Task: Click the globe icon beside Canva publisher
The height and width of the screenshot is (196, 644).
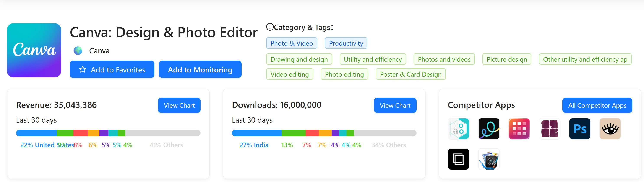Action: click(78, 51)
